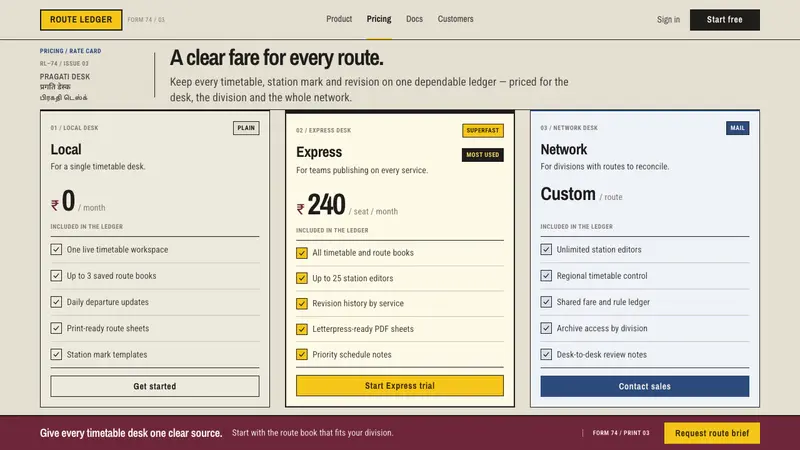Viewport: 800px width, 450px height.
Task: Toggle Print-ready route sheets checkbox
Action: [56, 328]
